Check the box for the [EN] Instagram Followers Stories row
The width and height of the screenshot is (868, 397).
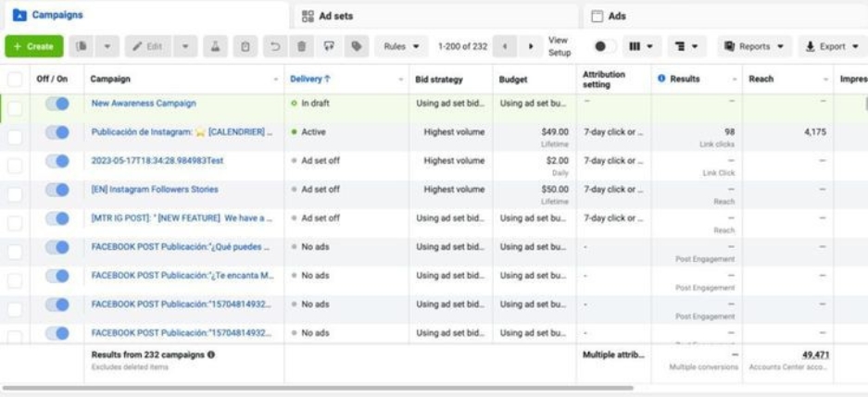(x=15, y=194)
